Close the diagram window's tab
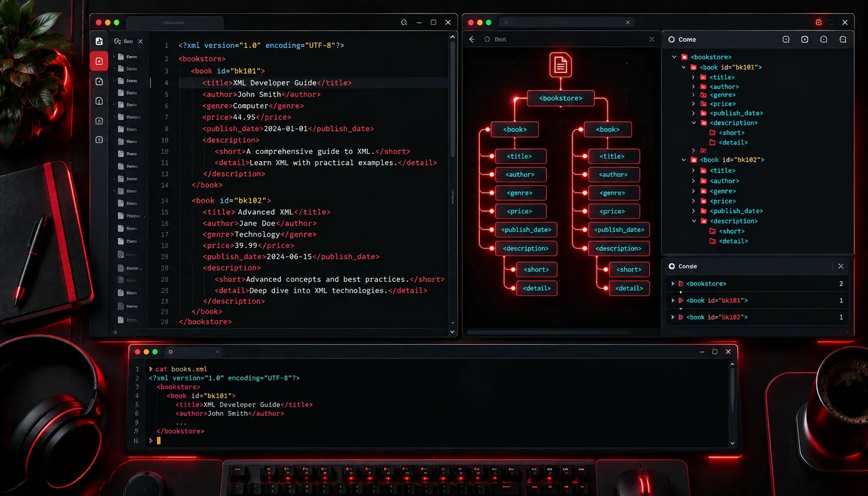The height and width of the screenshot is (496, 868). pyautogui.click(x=628, y=22)
